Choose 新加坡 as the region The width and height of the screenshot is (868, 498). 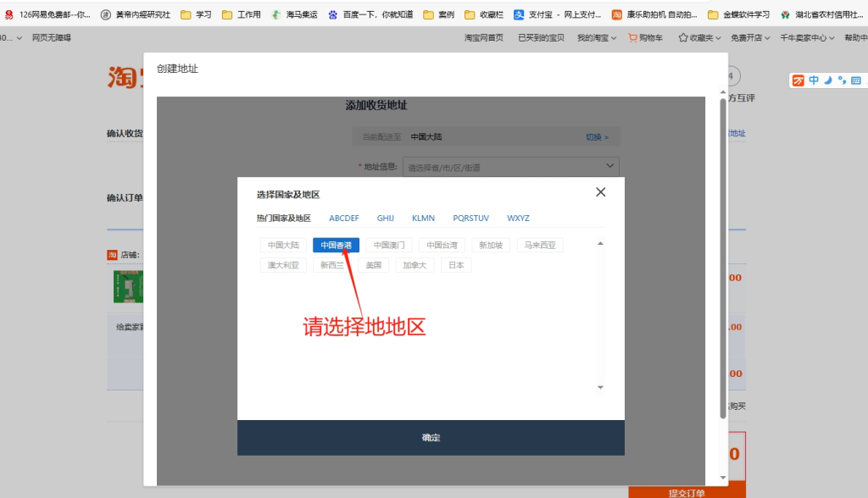tap(491, 245)
